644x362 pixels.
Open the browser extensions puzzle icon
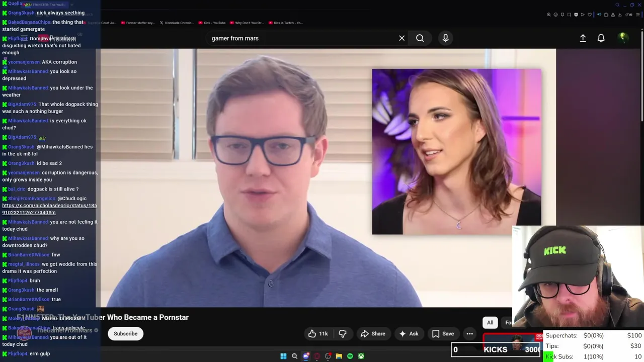click(x=606, y=15)
